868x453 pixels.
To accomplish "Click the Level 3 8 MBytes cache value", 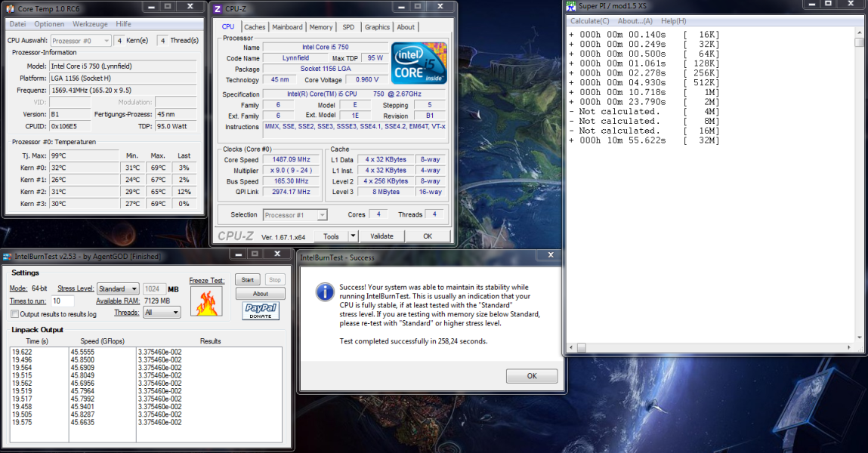I will 386,192.
